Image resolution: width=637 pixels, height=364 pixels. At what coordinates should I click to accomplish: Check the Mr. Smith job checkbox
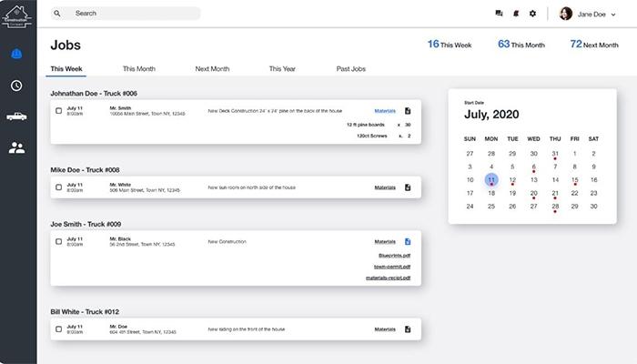point(59,110)
